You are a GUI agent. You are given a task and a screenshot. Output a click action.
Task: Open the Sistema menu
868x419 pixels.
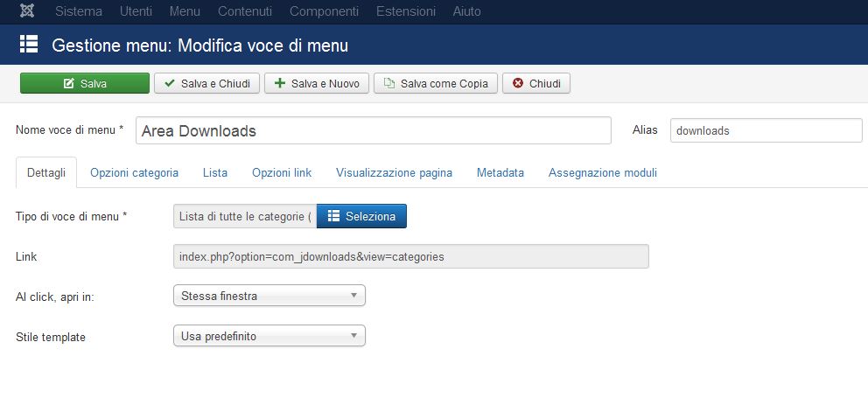tap(79, 11)
